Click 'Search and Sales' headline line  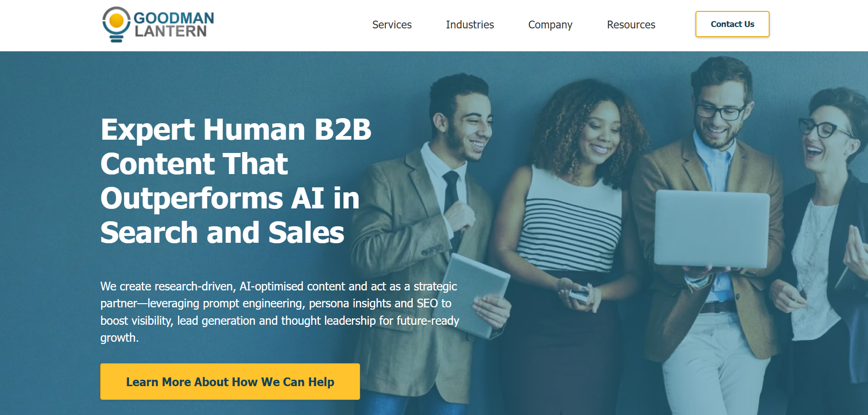pyautogui.click(x=222, y=233)
